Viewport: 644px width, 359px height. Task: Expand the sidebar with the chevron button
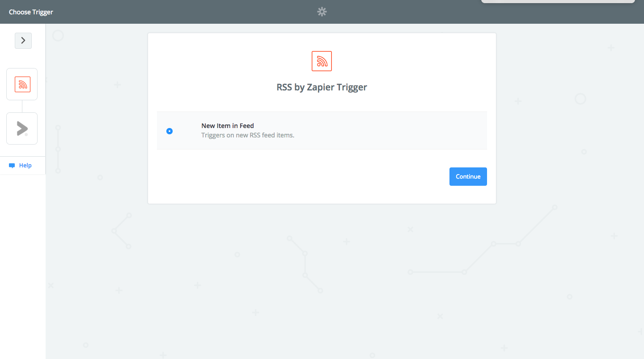[23, 41]
